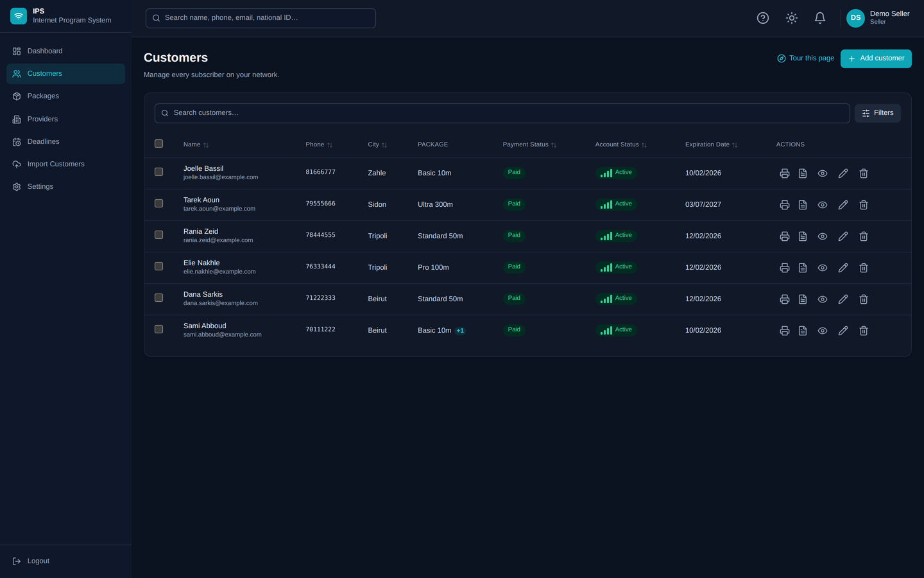The image size is (924, 578).
Task: Open Providers in the sidebar
Action: pos(65,119)
